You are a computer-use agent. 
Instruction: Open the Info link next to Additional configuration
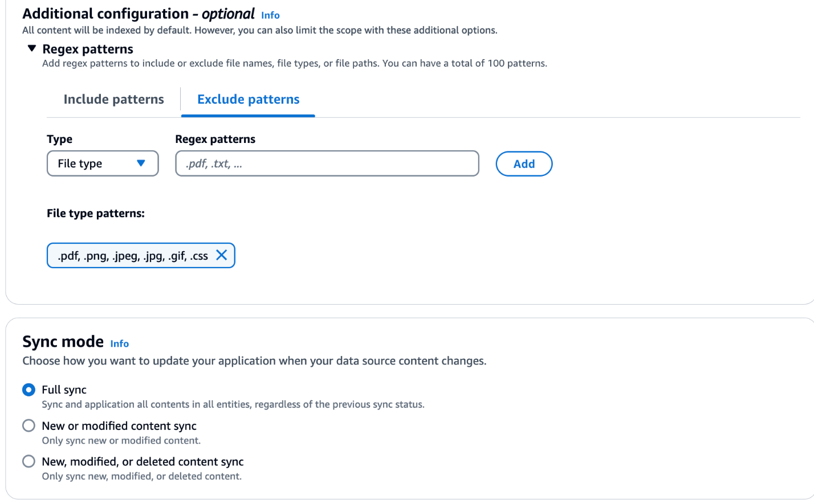pyautogui.click(x=270, y=15)
